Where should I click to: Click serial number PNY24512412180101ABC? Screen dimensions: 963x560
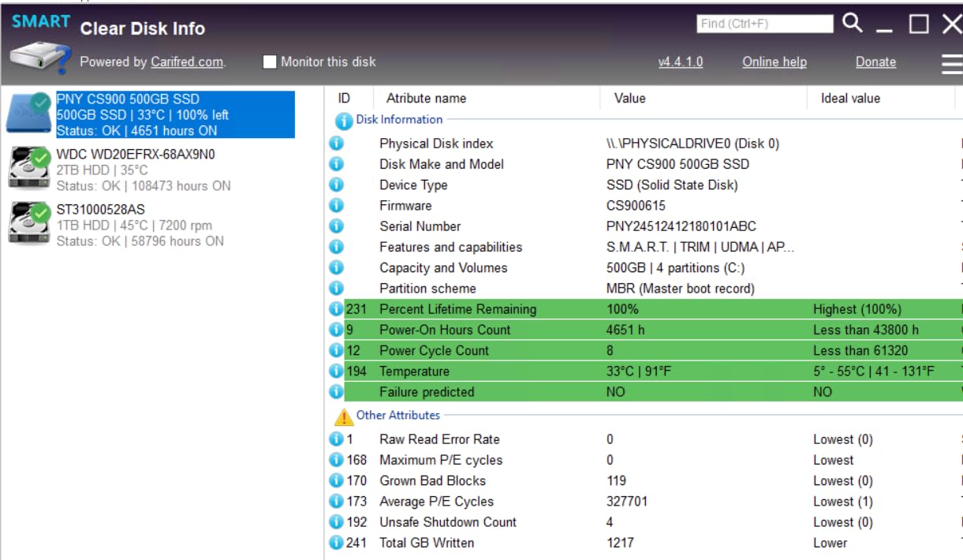click(x=681, y=226)
